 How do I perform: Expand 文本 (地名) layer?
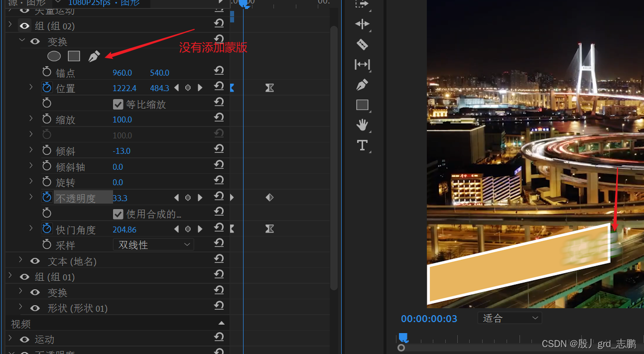(x=20, y=260)
